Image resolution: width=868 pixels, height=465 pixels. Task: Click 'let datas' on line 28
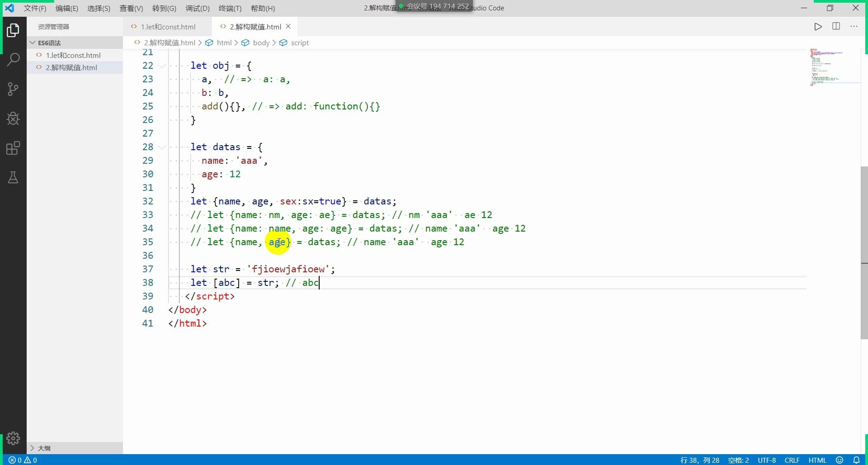(x=215, y=147)
